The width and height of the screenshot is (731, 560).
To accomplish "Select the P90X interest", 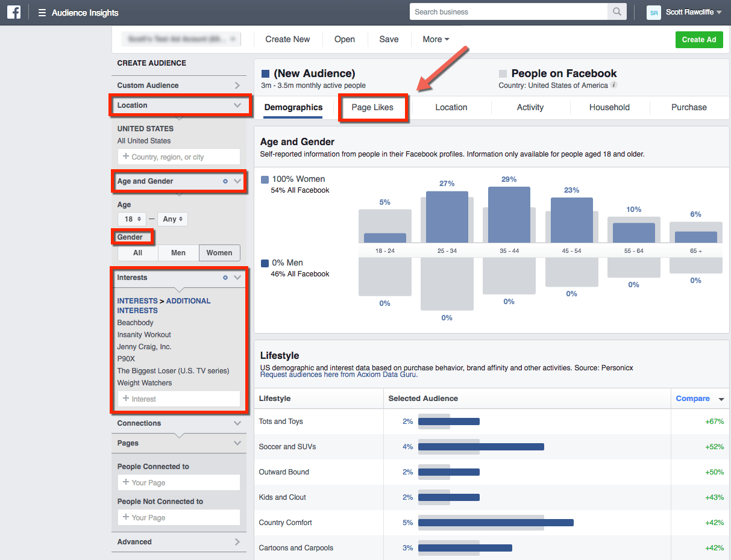I will click(126, 359).
